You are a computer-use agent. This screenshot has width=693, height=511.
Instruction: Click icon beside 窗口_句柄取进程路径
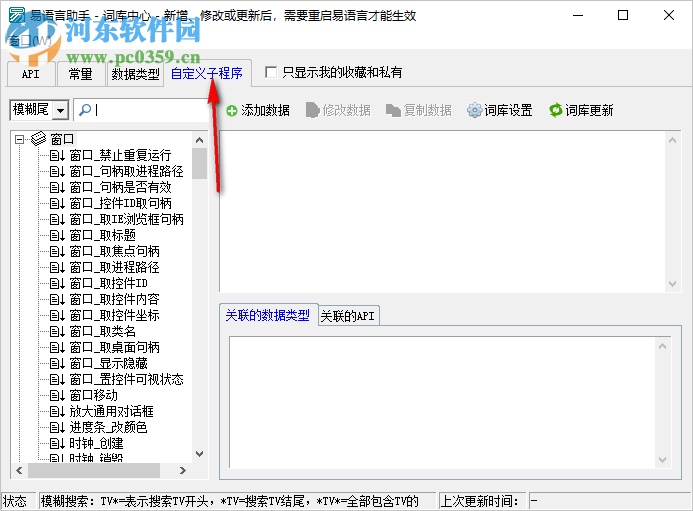(x=57, y=172)
